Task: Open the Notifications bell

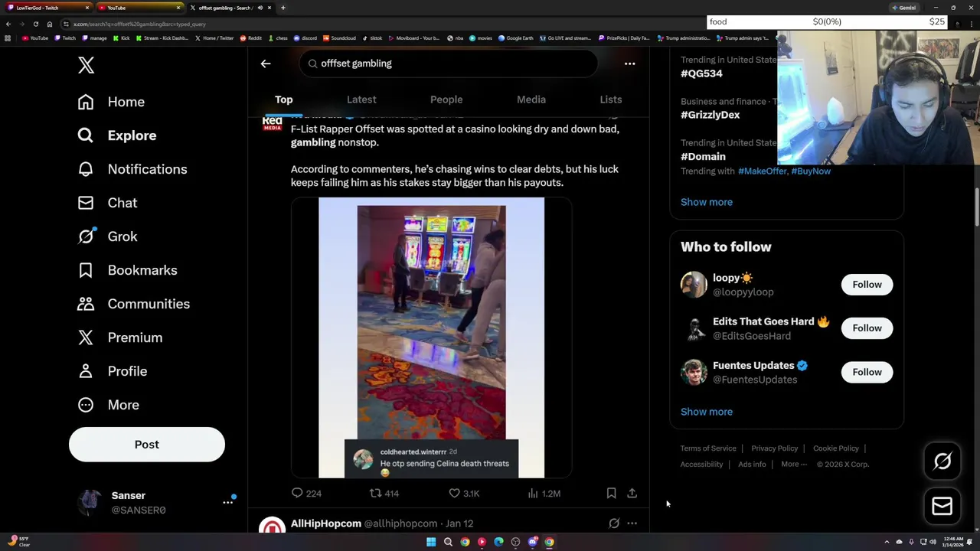Action: tap(85, 169)
